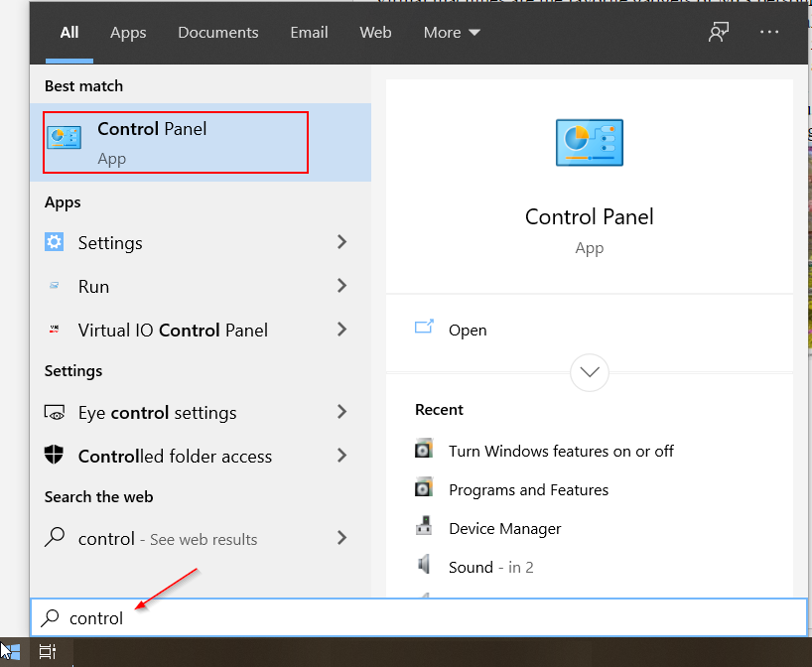812x667 pixels.
Task: Open Sound recent item
Action: (491, 568)
